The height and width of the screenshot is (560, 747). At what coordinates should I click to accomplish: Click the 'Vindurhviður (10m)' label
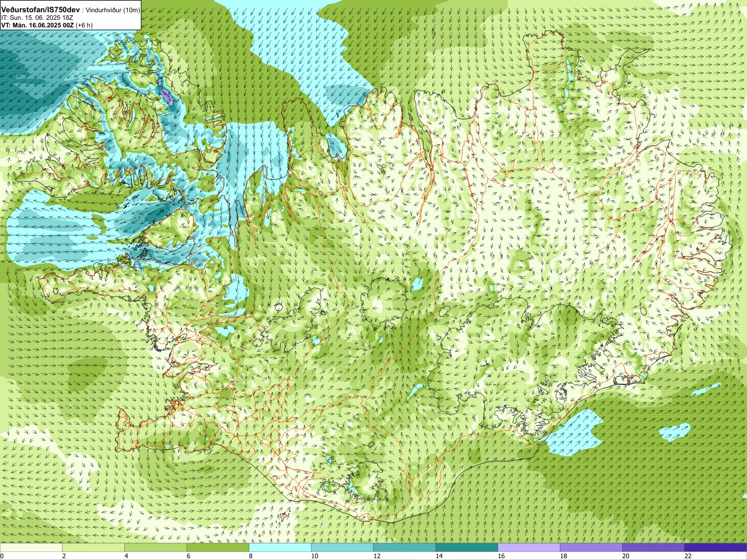(x=113, y=10)
